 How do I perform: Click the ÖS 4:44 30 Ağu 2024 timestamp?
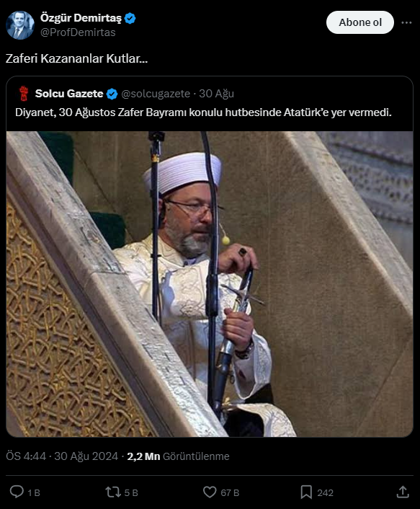[x=62, y=456]
